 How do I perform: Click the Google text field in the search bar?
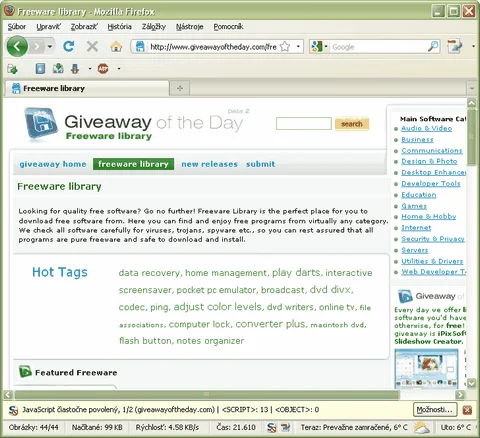[x=378, y=47]
